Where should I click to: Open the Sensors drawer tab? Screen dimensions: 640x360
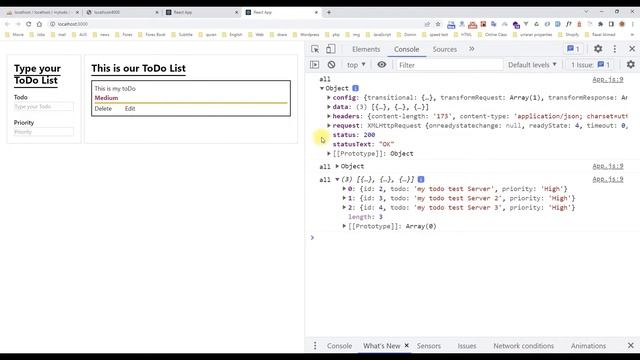click(429, 346)
